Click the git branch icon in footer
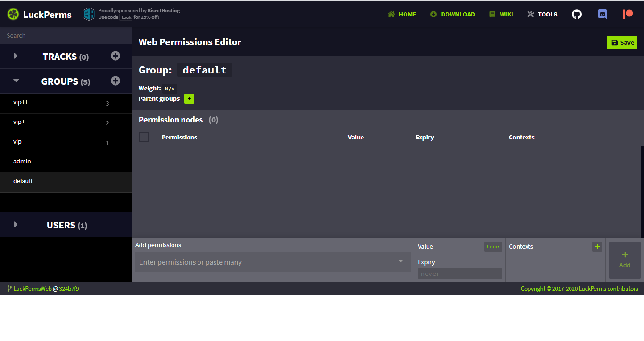The width and height of the screenshot is (644, 341). pyautogui.click(x=9, y=289)
